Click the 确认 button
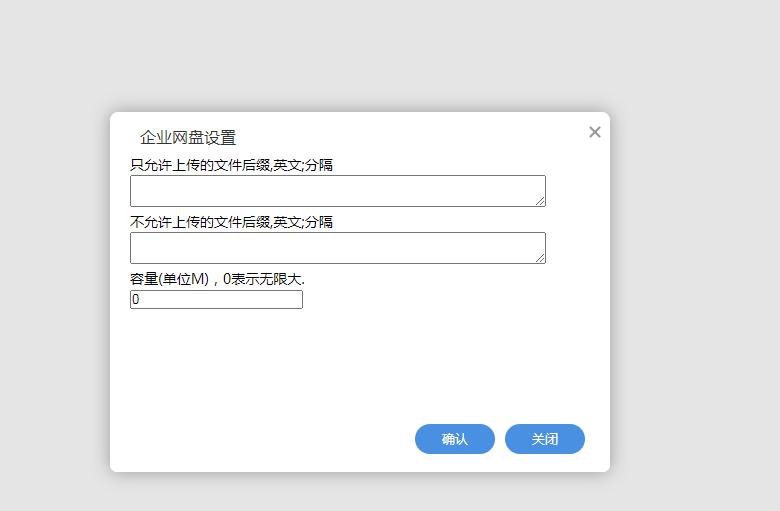 pos(455,439)
